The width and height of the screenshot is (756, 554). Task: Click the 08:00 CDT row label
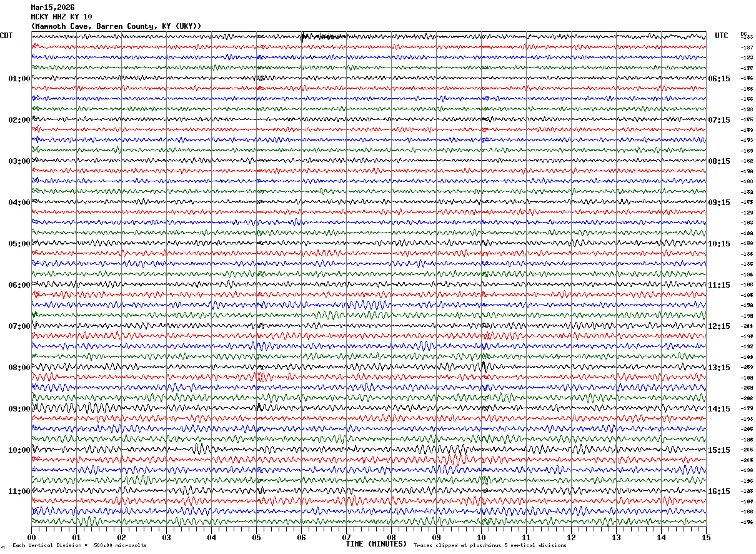[19, 368]
